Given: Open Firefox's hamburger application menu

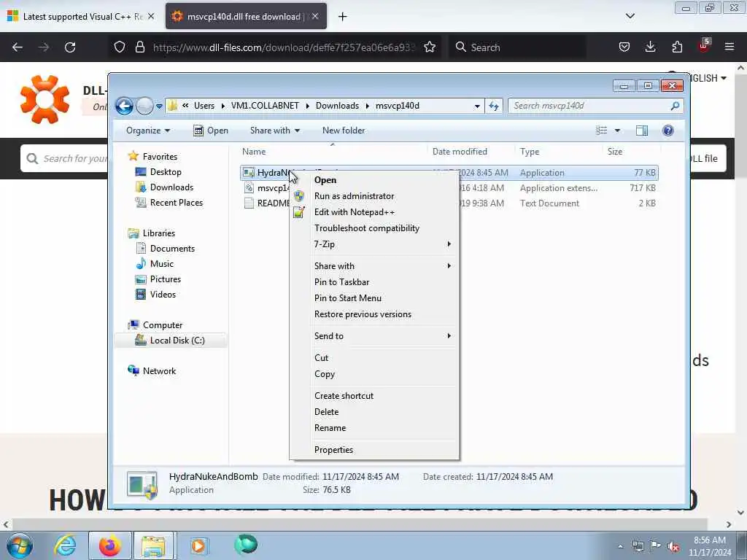Looking at the screenshot, I should coord(729,47).
